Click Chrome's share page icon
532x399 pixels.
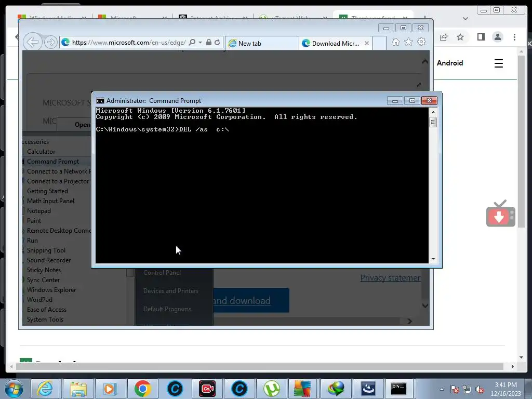pyautogui.click(x=444, y=37)
